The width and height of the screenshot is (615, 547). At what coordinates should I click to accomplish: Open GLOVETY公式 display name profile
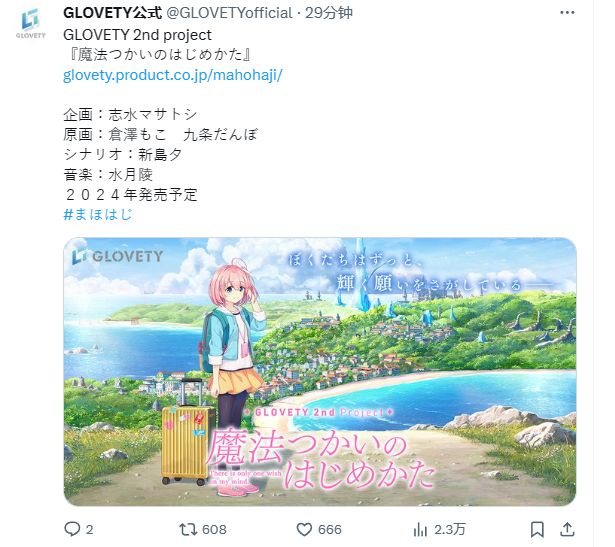pos(113,13)
